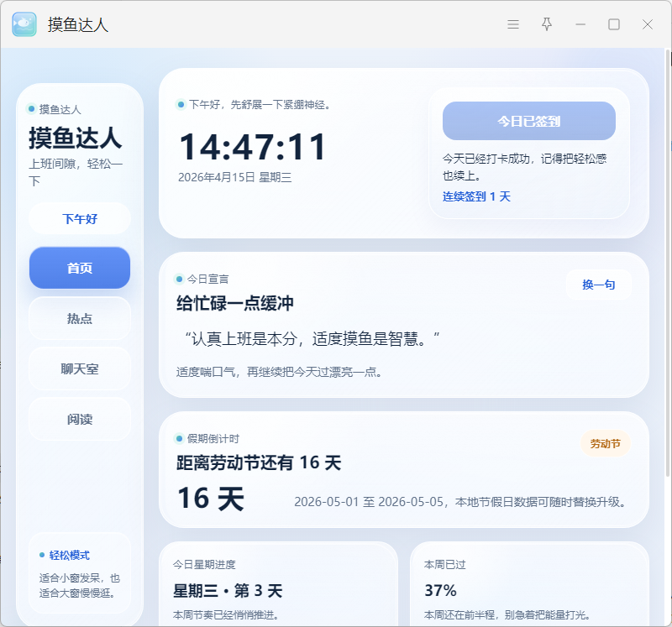Open the 热点 page in sidebar
The height and width of the screenshot is (627, 672).
(x=80, y=318)
